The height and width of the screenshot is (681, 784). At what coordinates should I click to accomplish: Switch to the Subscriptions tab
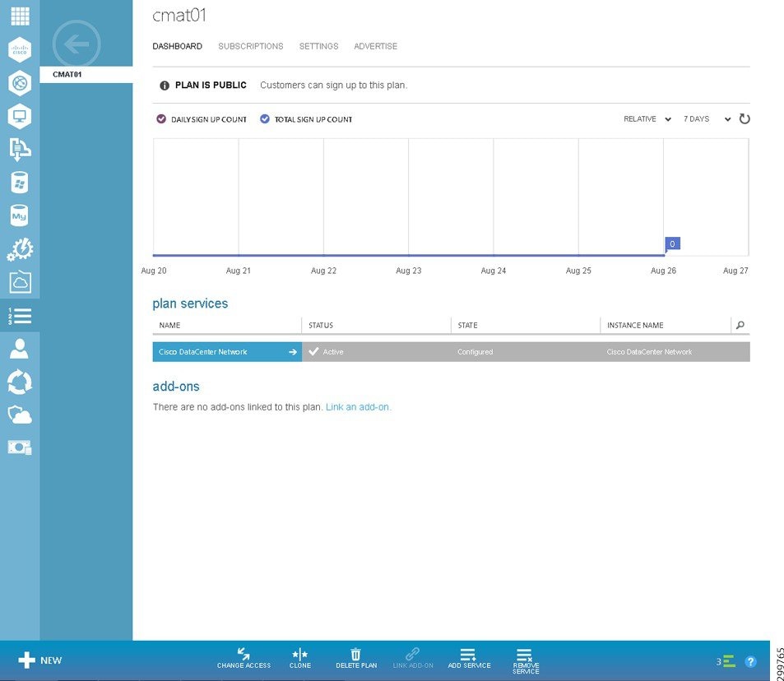250,46
